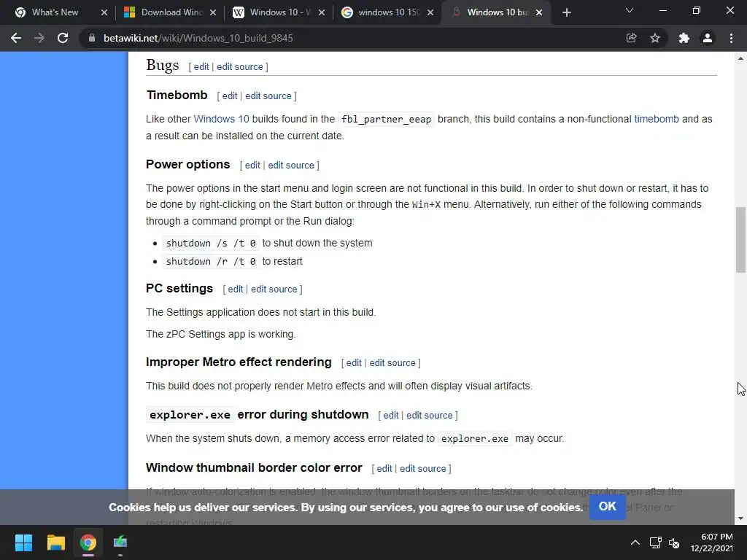Image resolution: width=747 pixels, height=560 pixels.
Task: Click the PC settings heading text
Action: 179,289
